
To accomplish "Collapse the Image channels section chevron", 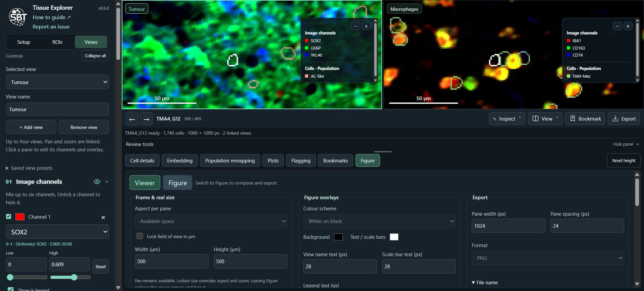I will click(107, 181).
